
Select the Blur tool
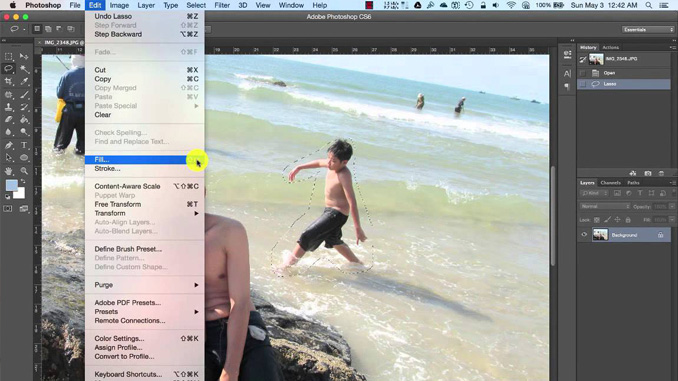tap(9, 132)
